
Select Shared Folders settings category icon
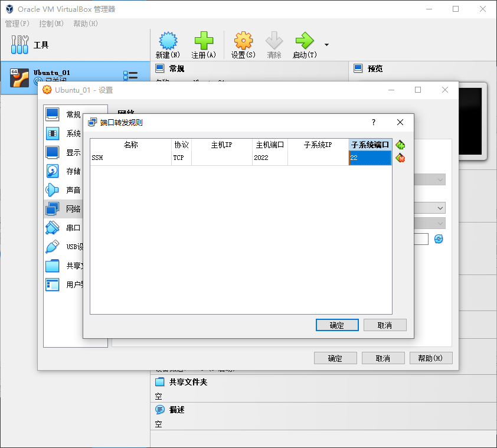(x=53, y=266)
